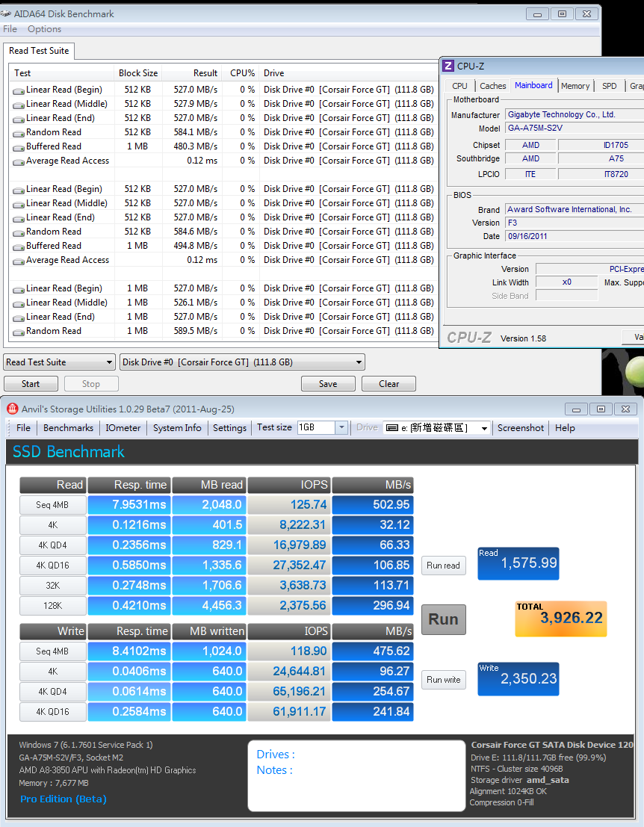Click the Block Size column header
644x827 pixels.
point(138,73)
